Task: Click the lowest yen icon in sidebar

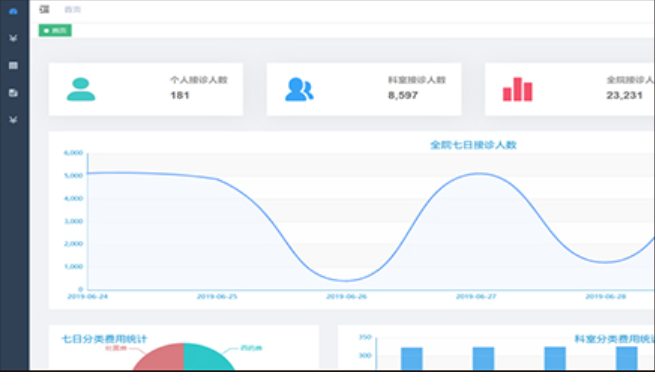Action: (x=13, y=120)
